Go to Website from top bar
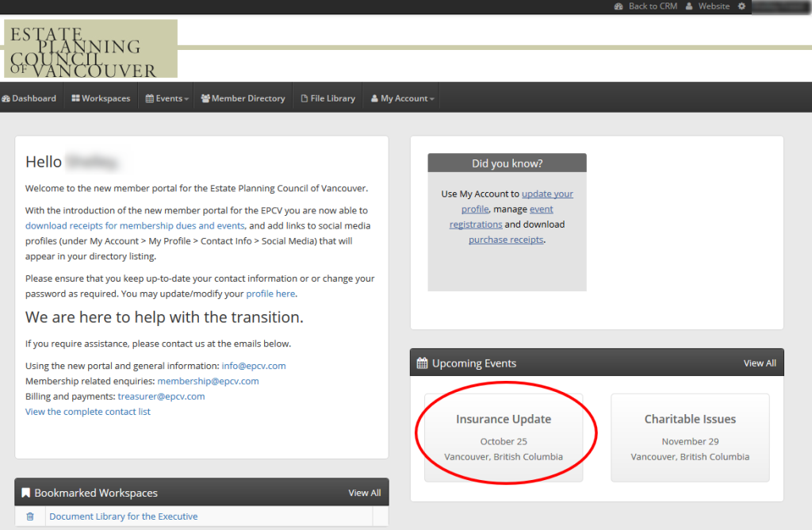The image size is (812, 530). [707, 6]
